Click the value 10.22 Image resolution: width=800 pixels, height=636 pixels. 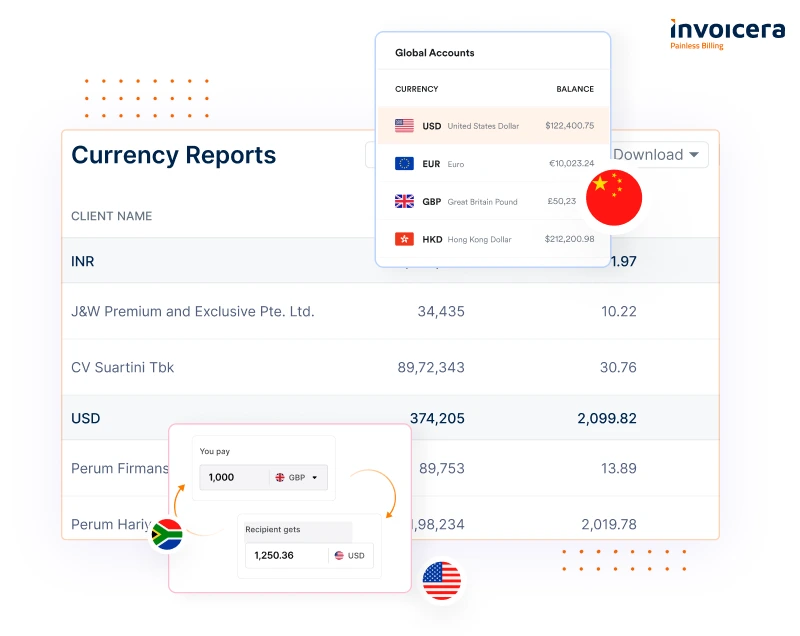pyautogui.click(x=618, y=311)
